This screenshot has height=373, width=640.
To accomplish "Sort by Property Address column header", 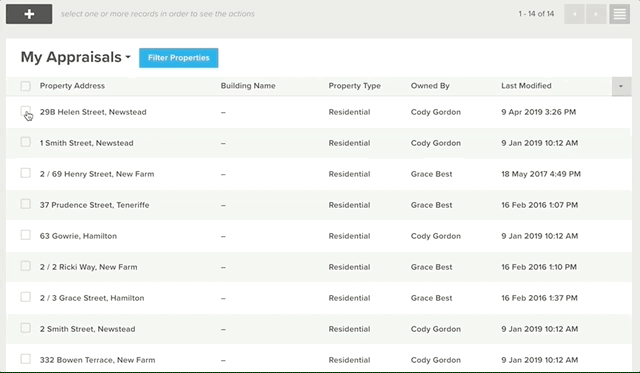I will (x=72, y=86).
